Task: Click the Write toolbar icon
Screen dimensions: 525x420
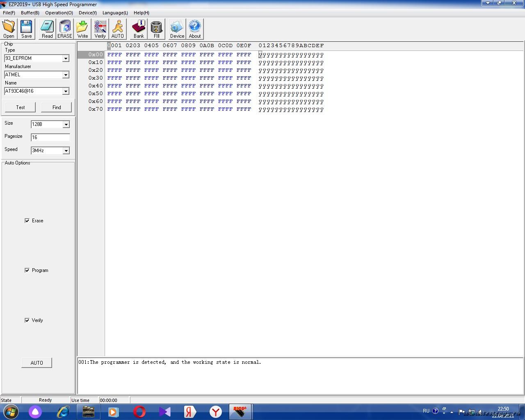Action: click(x=82, y=29)
